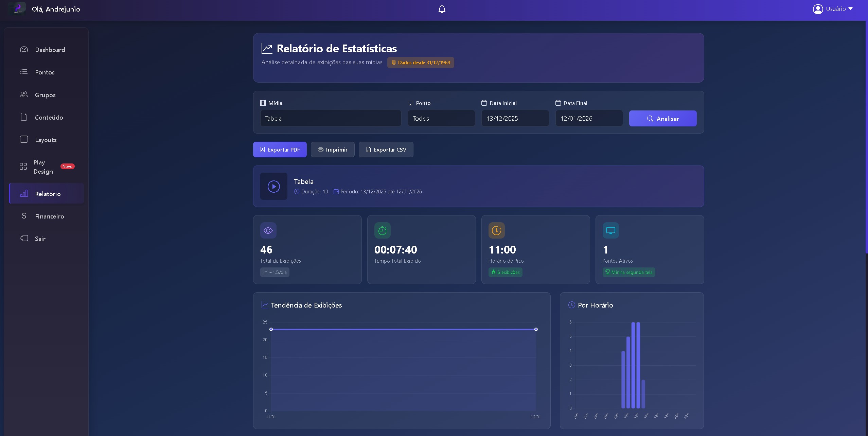Click the eye icon on Total de Exibições
The width and height of the screenshot is (868, 436).
(x=268, y=230)
